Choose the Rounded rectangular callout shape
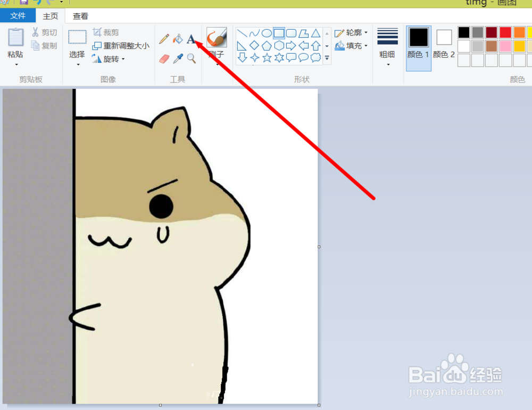532x410 pixels. pyautogui.click(x=291, y=58)
